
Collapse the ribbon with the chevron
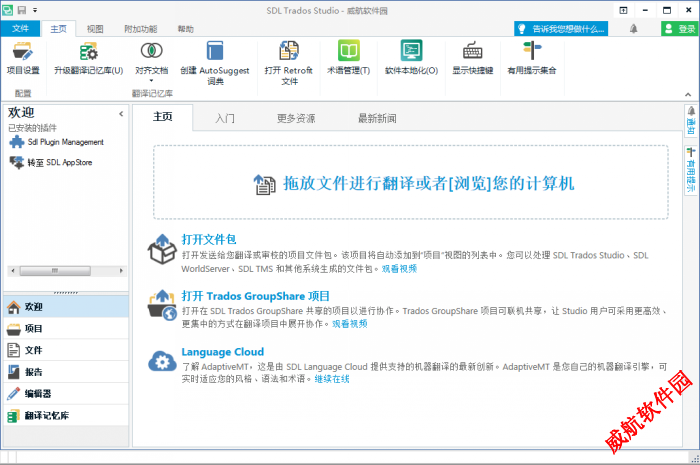[688, 94]
